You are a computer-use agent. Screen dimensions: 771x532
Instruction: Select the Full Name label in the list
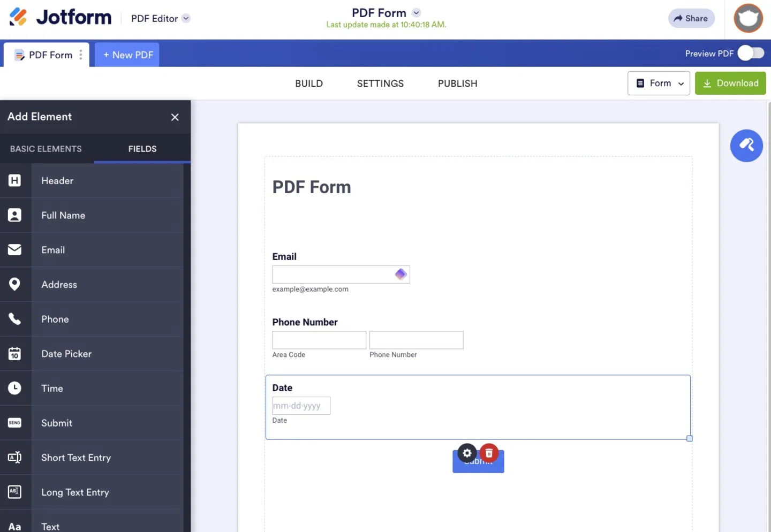[63, 215]
